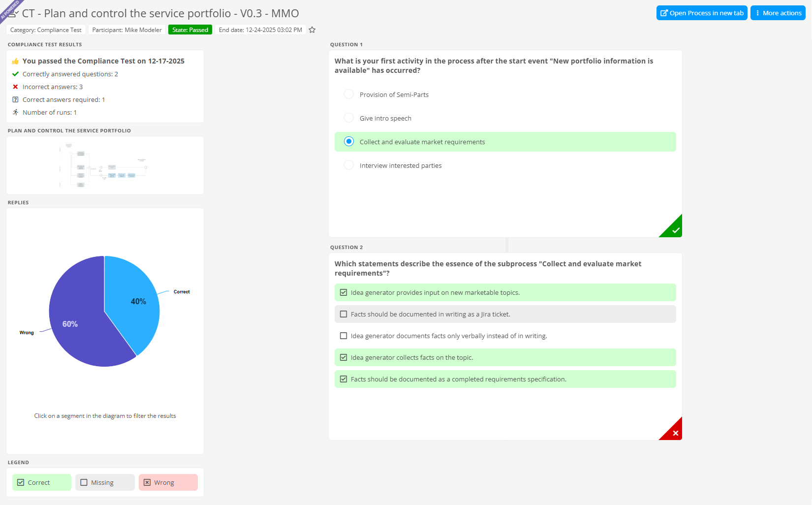Open the process diagram thumbnail
Viewport: 812px width, 505px height.
pyautogui.click(x=105, y=165)
